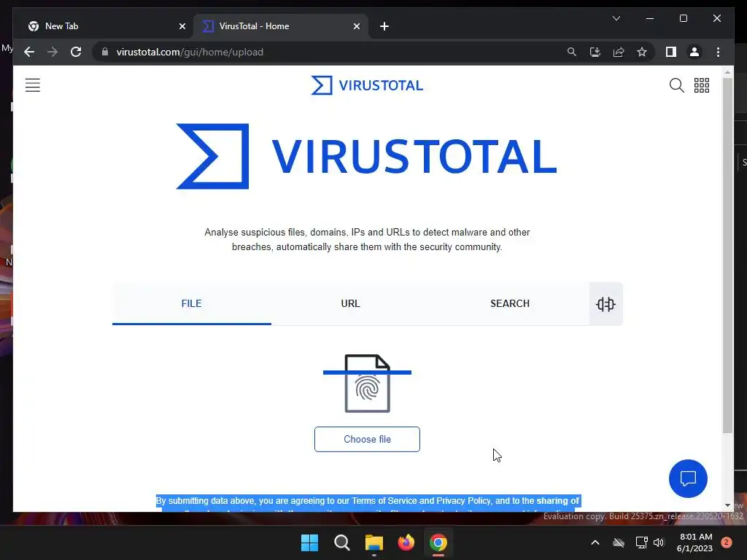
Task: Click the terms of service notice text
Action: tap(368, 503)
